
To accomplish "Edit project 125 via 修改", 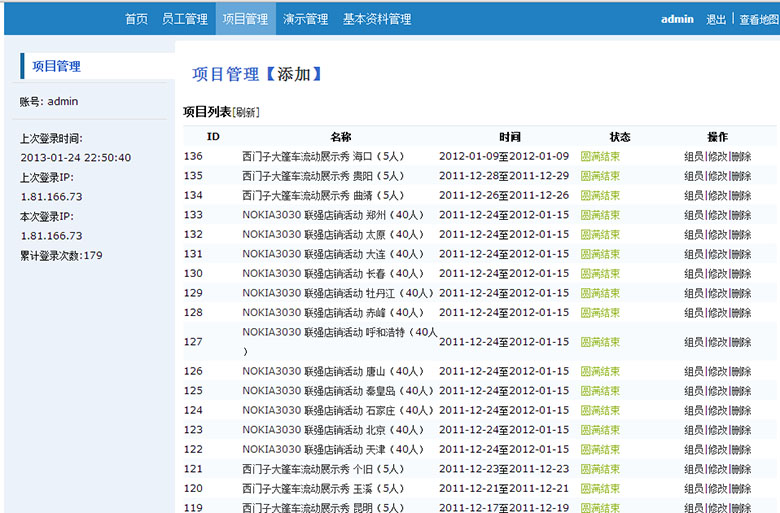I will point(717,391).
